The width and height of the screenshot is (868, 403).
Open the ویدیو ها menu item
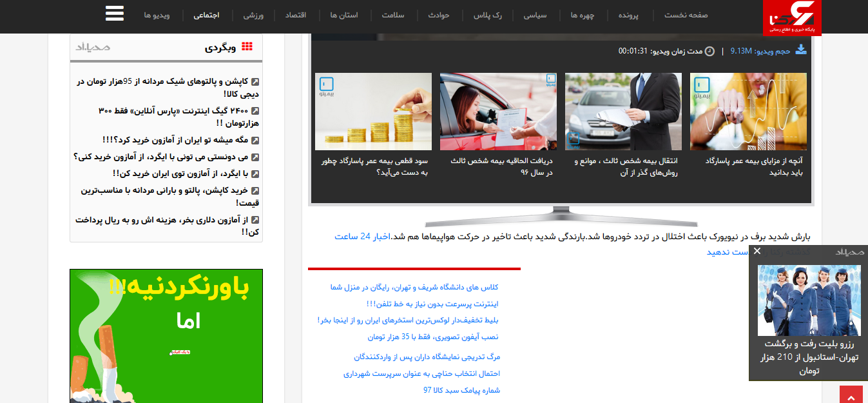[x=157, y=15]
